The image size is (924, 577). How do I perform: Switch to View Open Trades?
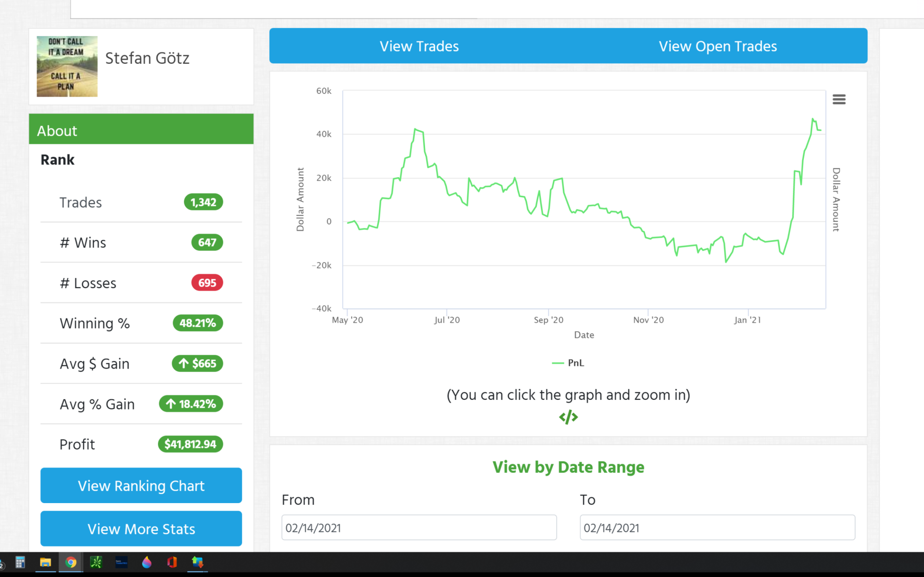(x=718, y=46)
